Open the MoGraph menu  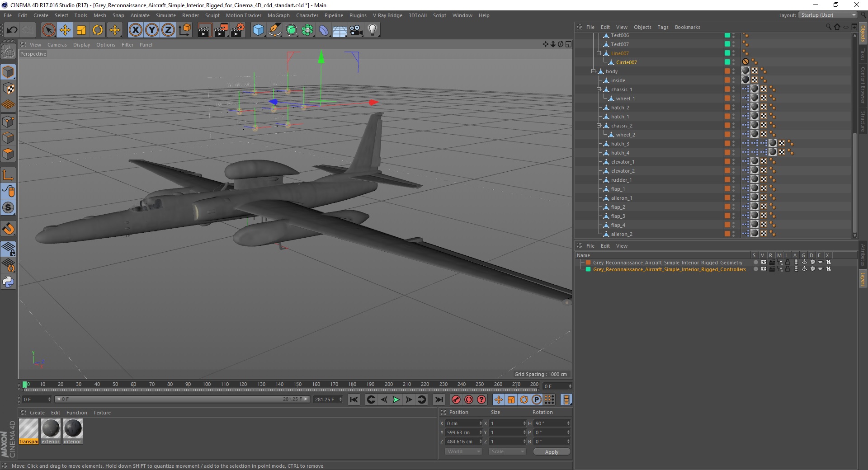278,15
